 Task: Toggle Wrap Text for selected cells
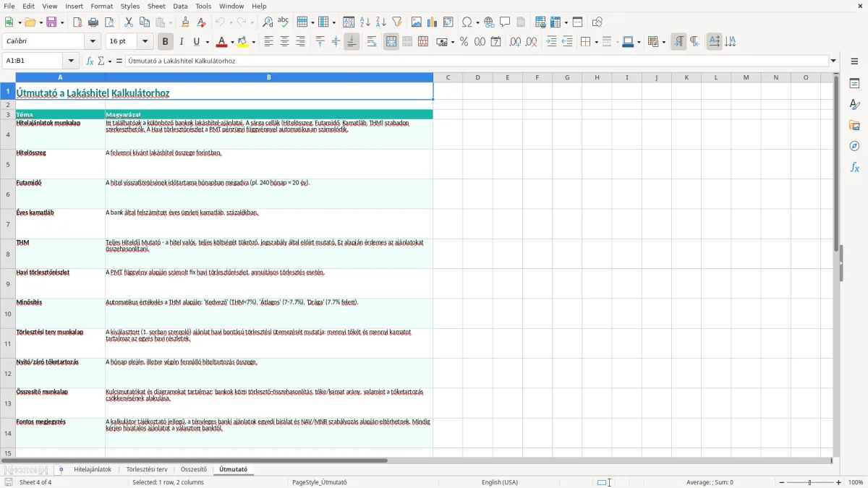point(372,42)
